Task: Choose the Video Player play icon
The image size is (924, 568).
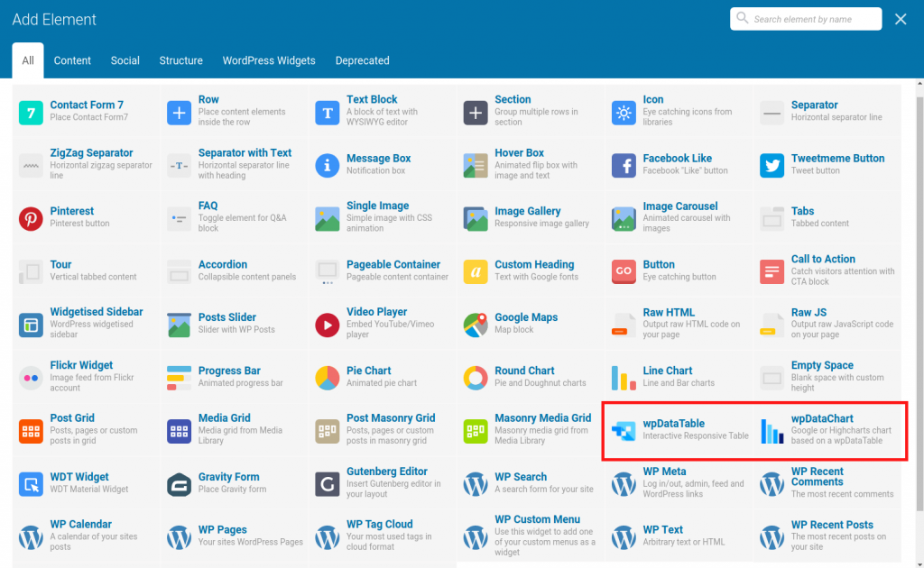Action: coord(328,325)
